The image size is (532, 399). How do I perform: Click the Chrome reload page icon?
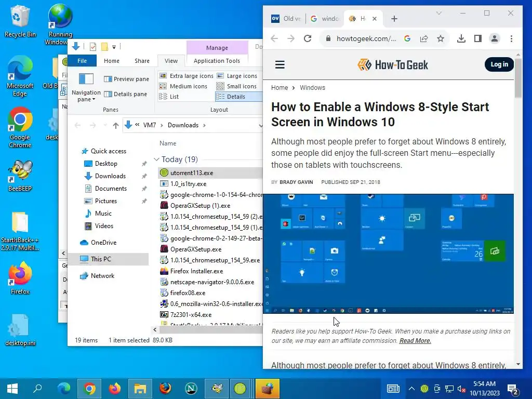pyautogui.click(x=308, y=38)
